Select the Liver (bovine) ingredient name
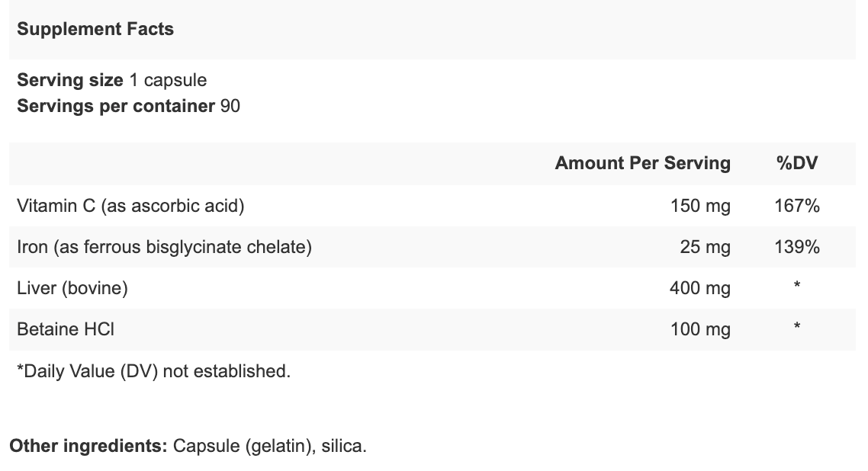The width and height of the screenshot is (868, 471). pos(72,288)
